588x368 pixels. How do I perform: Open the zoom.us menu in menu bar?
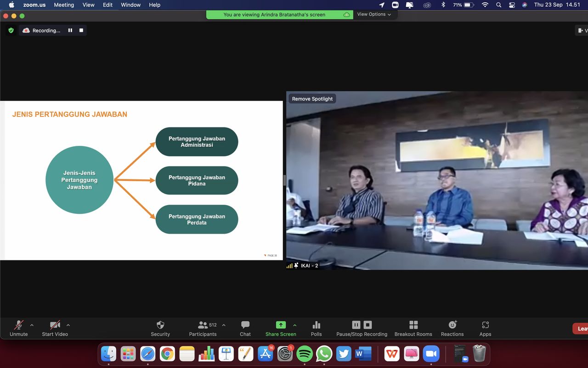pyautogui.click(x=34, y=5)
